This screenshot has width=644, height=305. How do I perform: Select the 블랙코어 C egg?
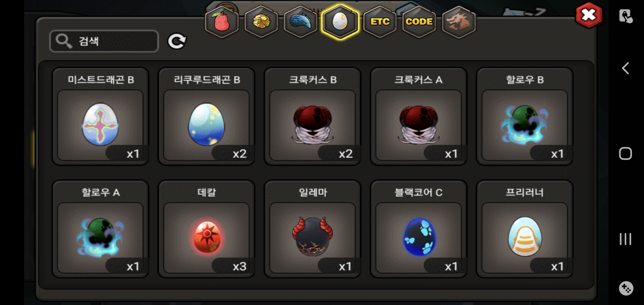419,229
